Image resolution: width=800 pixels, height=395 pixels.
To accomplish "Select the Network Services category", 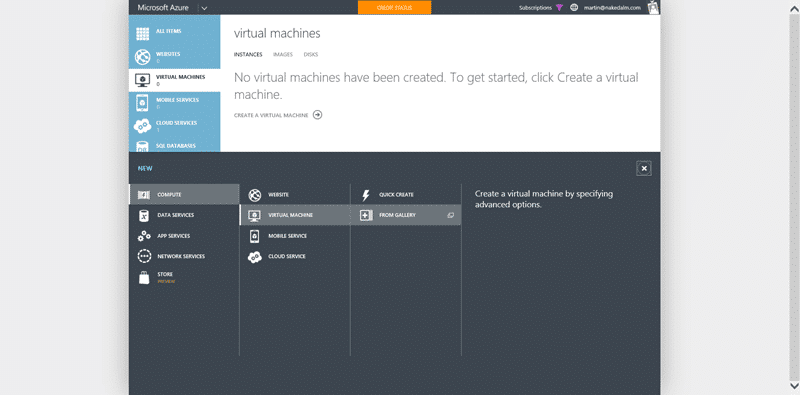I will tap(184, 256).
